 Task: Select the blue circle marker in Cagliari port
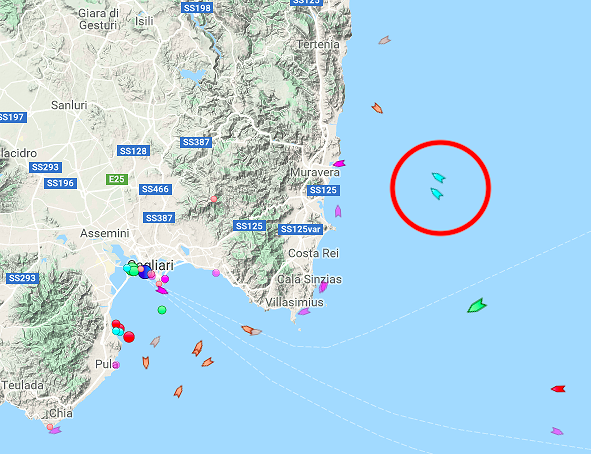145,272
